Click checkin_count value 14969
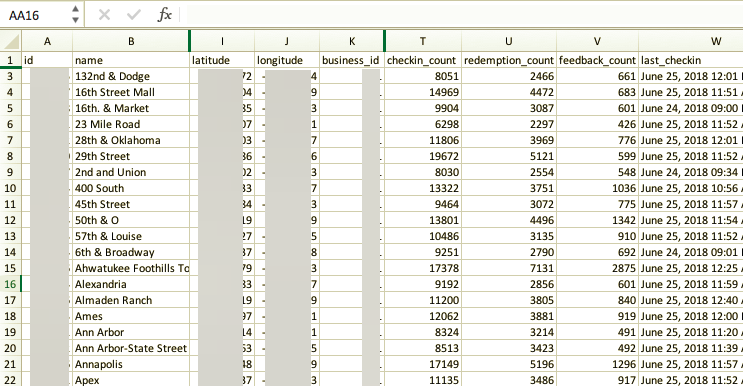Image resolution: width=743 pixels, height=386 pixels. point(423,92)
